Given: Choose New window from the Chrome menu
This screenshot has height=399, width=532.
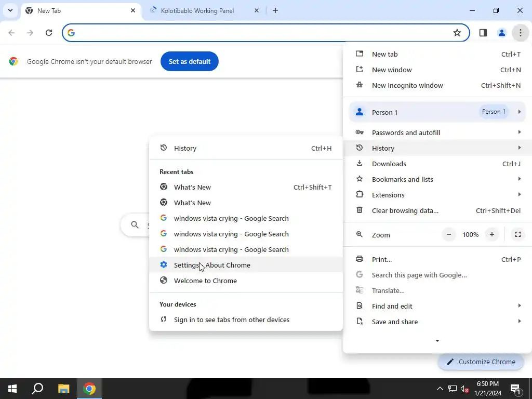Looking at the screenshot, I should 437,70.
